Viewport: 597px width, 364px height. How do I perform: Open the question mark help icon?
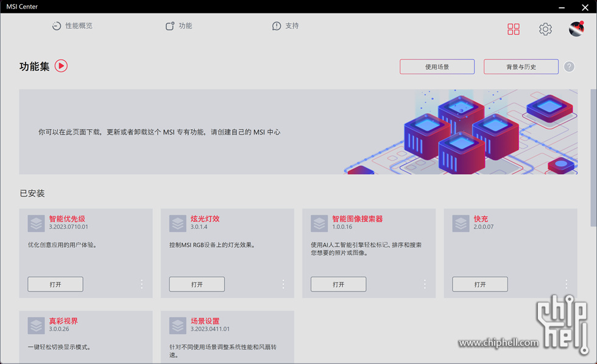pos(569,67)
